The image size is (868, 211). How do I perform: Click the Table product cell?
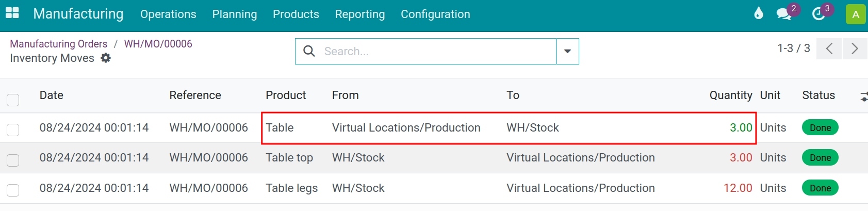[x=280, y=127]
